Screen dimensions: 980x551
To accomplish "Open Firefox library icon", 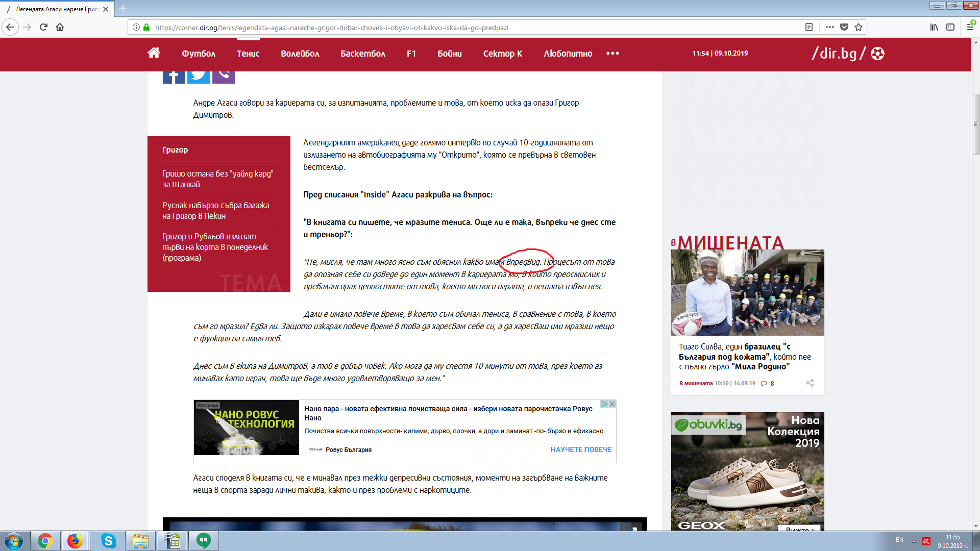I will 934,27.
